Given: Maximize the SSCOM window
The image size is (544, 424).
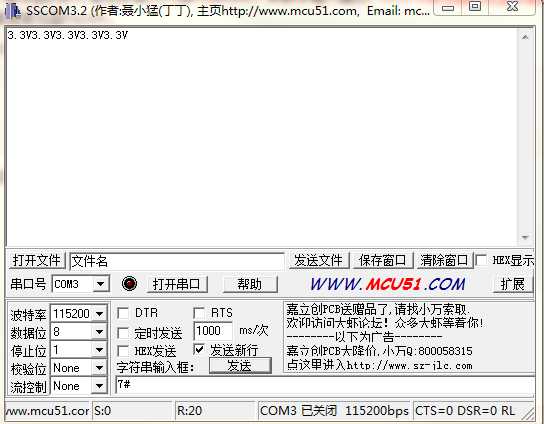Looking at the screenshot, I should (x=475, y=7).
